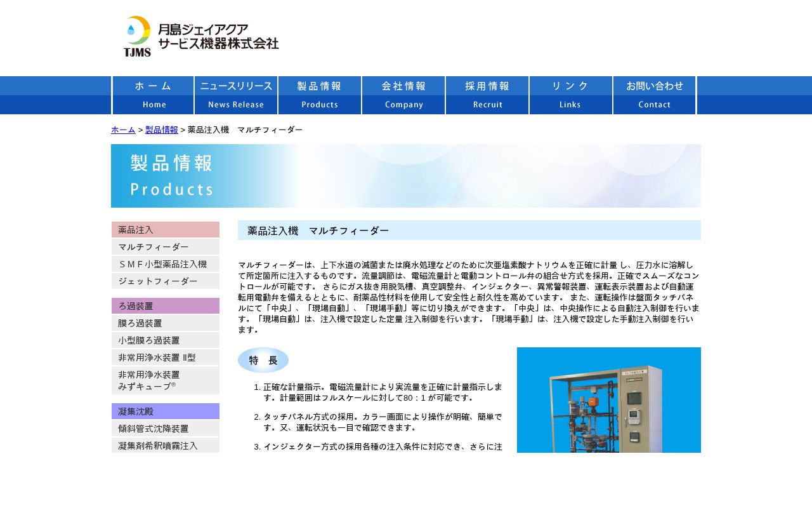Viewport: 812px width, 508px height.
Task: Click the 製品情報 breadcrumb link
Action: tap(162, 130)
